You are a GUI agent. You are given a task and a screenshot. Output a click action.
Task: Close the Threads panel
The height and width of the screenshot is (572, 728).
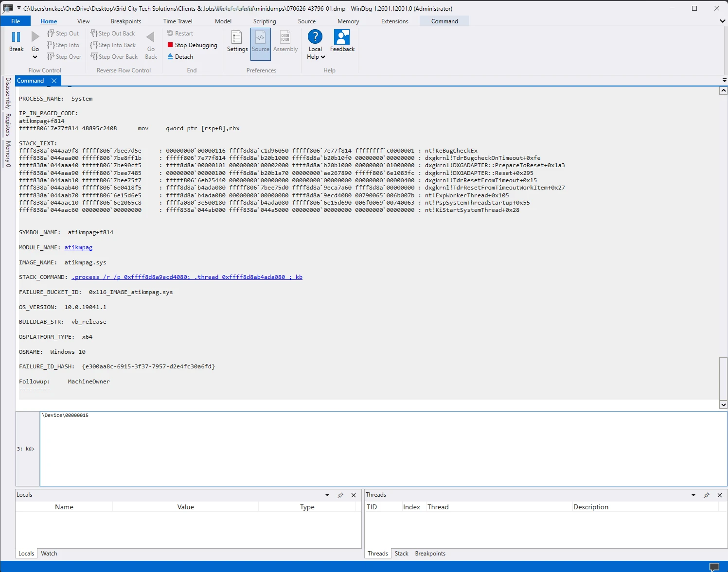720,495
